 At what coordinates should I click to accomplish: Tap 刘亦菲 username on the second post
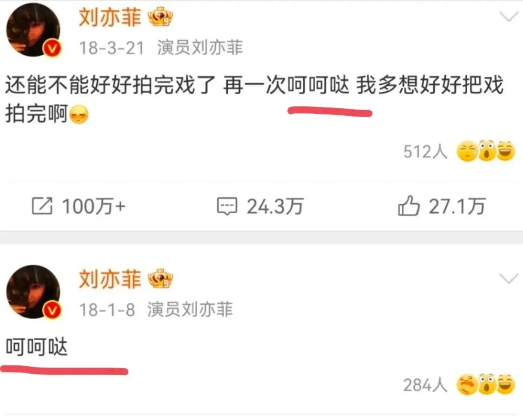(x=110, y=279)
